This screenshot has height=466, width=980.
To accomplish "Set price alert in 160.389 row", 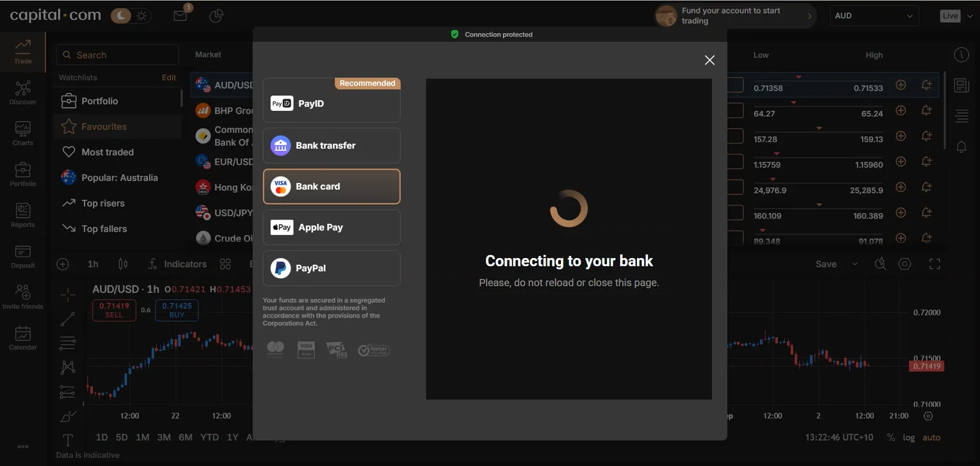I will pos(927,213).
